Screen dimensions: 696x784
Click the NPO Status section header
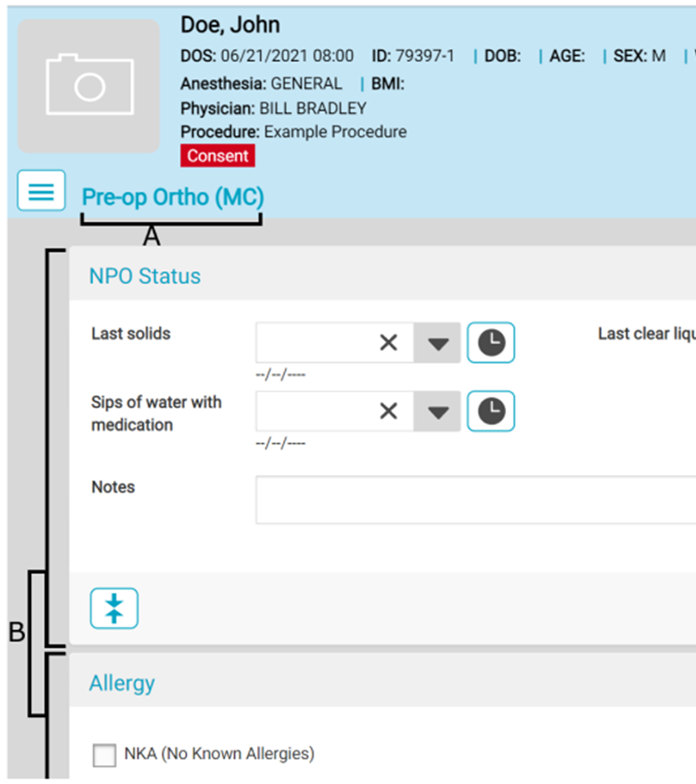145,276
